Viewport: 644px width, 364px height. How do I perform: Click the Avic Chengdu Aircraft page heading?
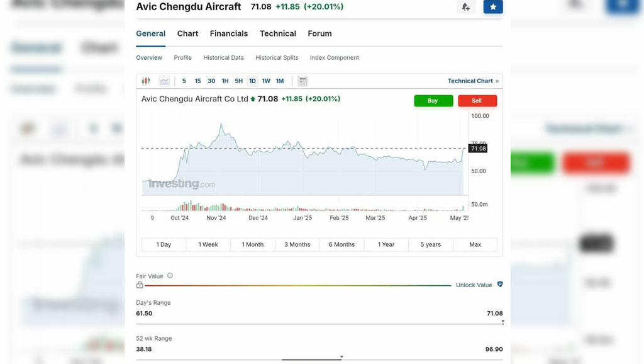[x=189, y=7]
